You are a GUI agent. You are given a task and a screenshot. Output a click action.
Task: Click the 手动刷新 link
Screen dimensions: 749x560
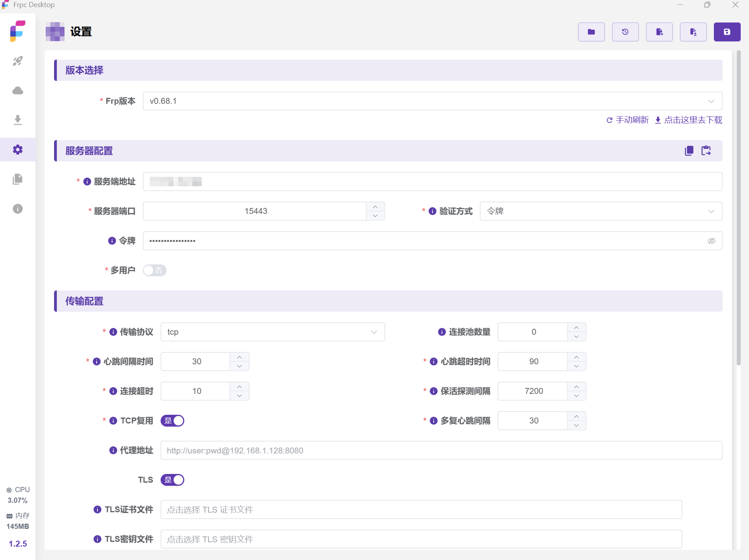(x=628, y=120)
